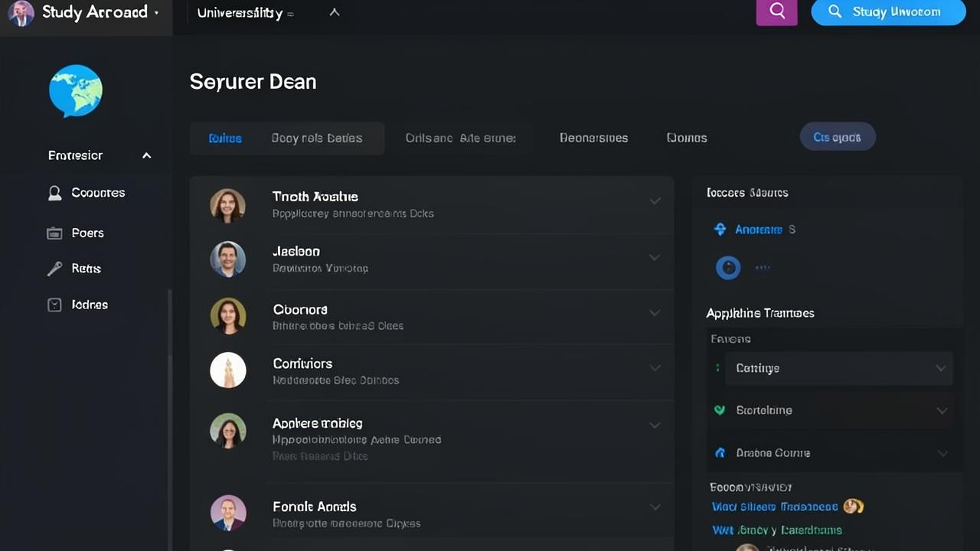Switch to the Oiomes tab
980x551 pixels.
(687, 139)
